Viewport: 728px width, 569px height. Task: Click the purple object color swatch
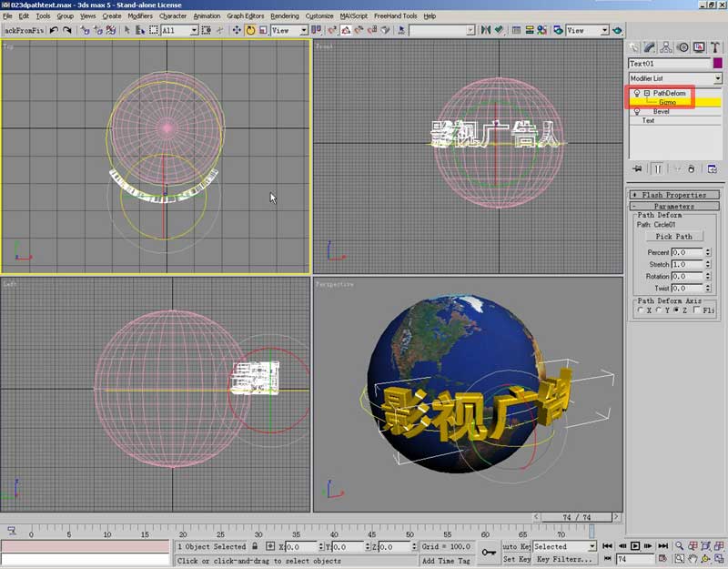[x=718, y=64]
